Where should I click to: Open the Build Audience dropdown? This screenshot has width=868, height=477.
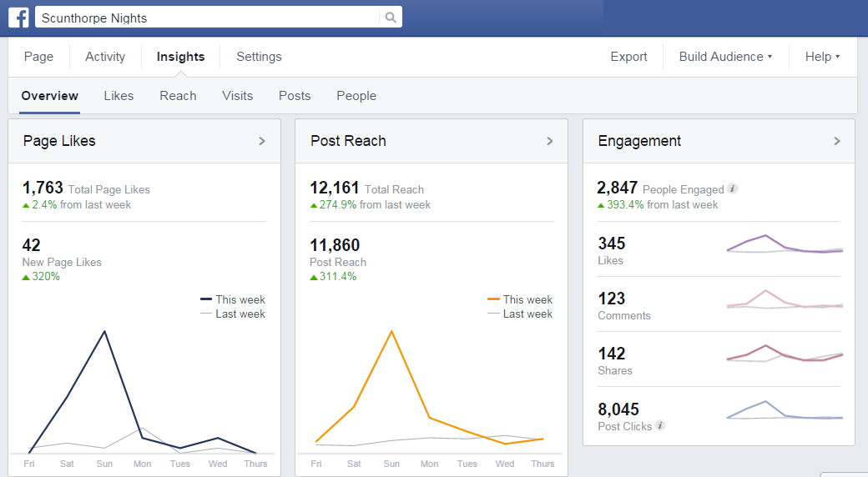[x=725, y=57]
